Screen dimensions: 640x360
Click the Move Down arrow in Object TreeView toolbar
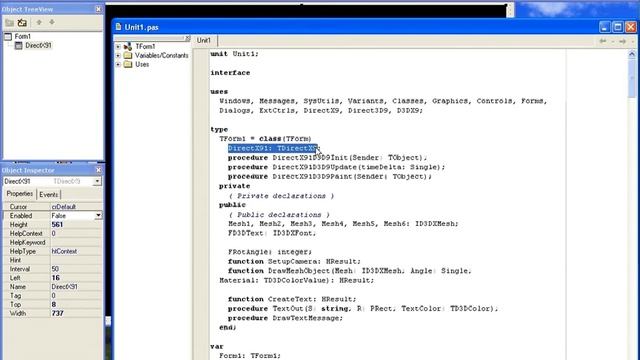pos(52,22)
